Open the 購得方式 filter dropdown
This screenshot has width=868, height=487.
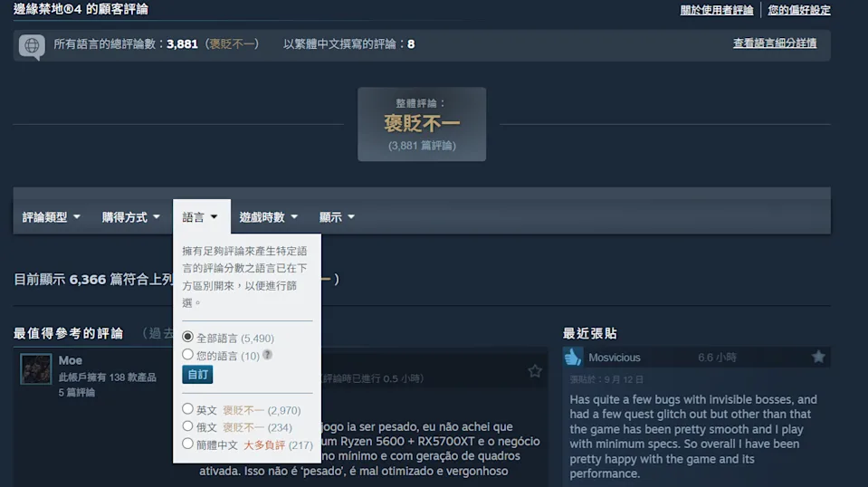(x=130, y=217)
